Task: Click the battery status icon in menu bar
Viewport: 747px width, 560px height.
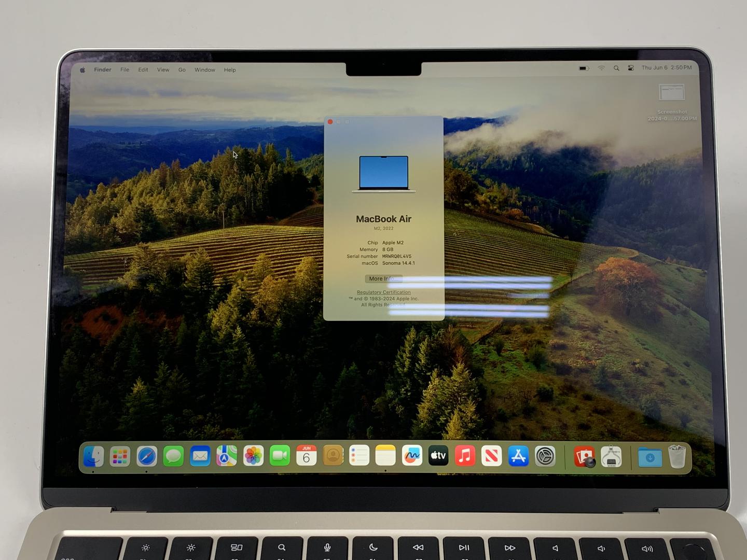Action: 584,68
